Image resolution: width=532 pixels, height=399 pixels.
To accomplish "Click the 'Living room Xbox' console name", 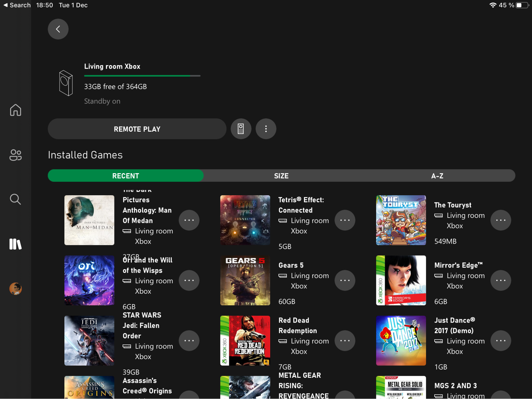I will coord(112,66).
